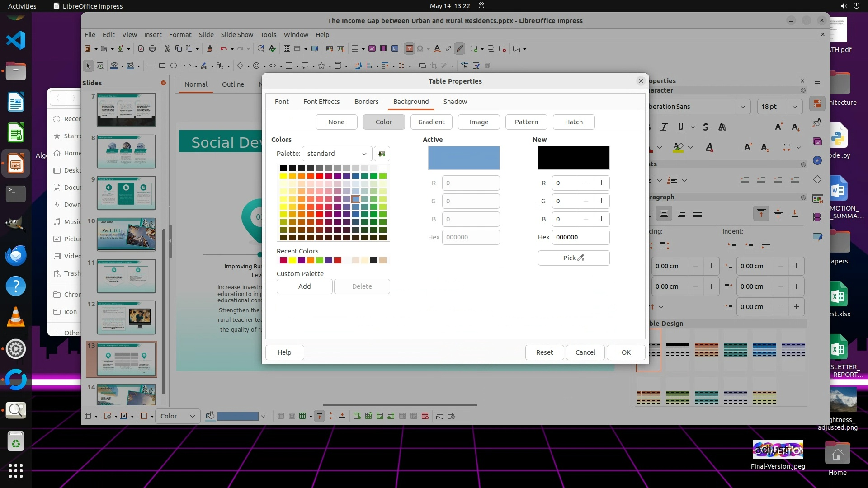Click the Pick eyedropper button
Screen dimensions: 868x488
[573, 258]
